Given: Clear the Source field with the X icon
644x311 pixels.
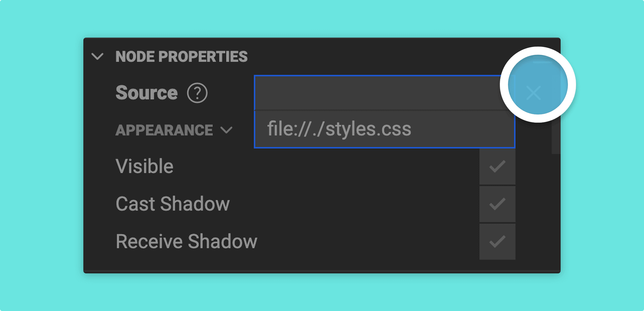Looking at the screenshot, I should point(533,93).
